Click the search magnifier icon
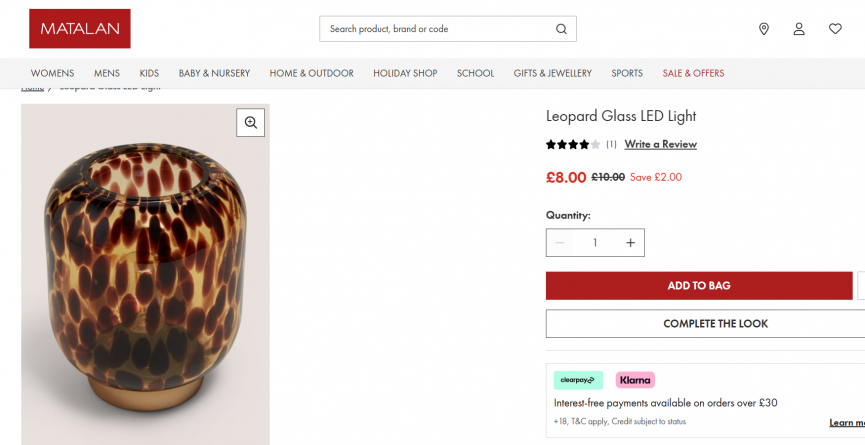 tap(561, 29)
